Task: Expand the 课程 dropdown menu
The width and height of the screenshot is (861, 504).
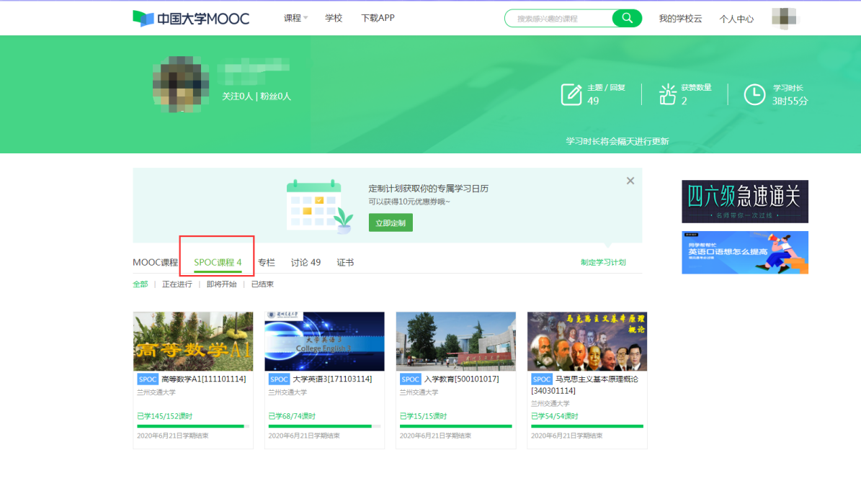Action: point(295,18)
